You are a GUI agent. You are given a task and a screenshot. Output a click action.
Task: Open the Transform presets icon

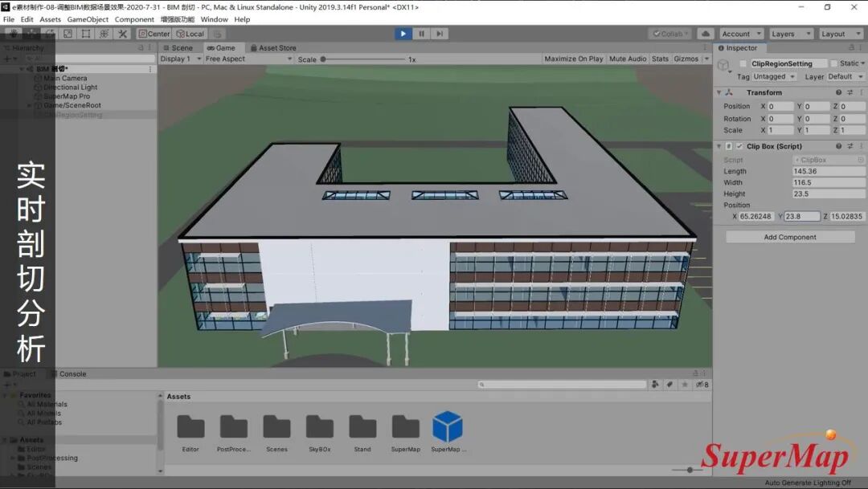click(850, 92)
